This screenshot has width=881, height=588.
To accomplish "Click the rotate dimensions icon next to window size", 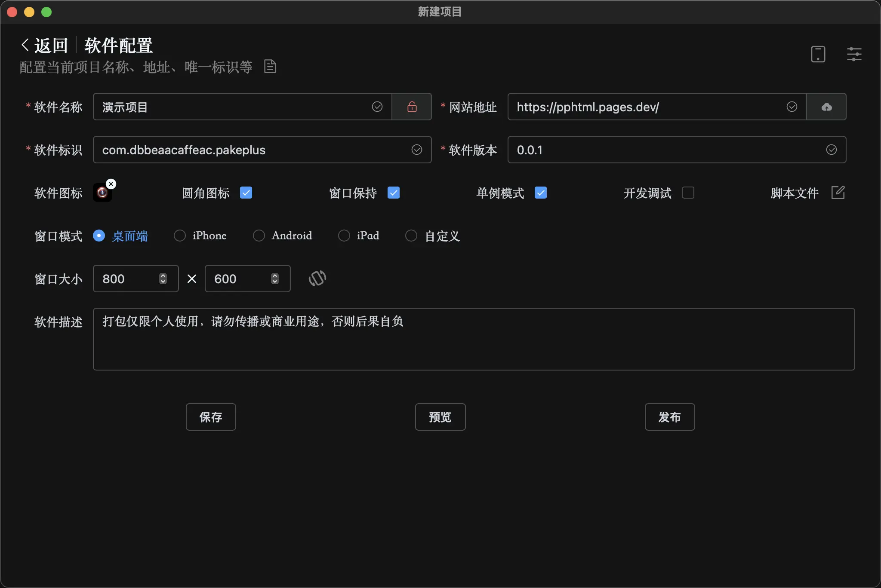I will 317,279.
